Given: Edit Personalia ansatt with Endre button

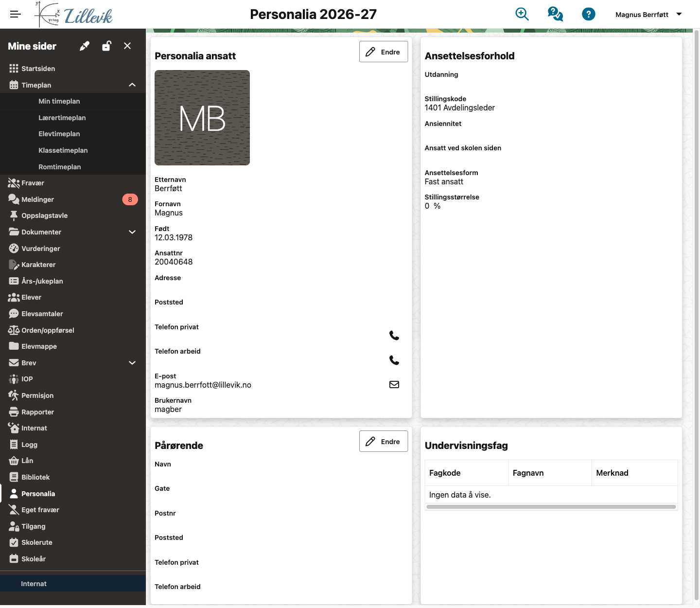Looking at the screenshot, I should point(384,52).
